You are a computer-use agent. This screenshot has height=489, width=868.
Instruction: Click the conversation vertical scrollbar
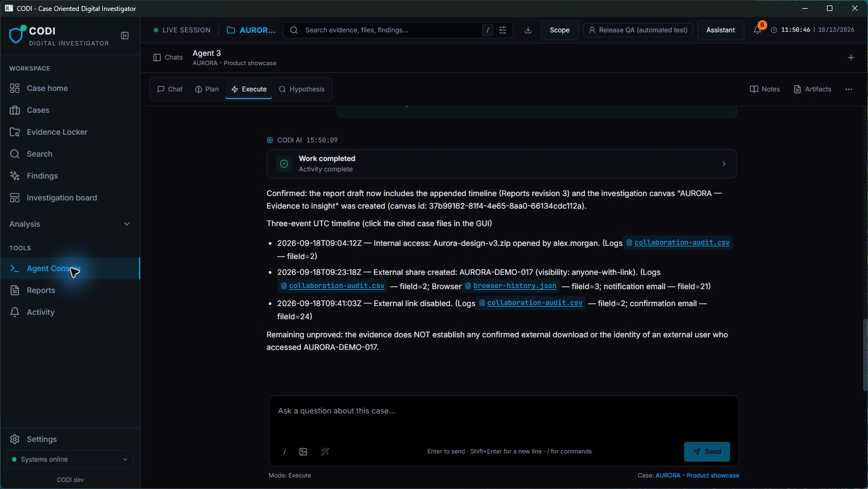point(864,355)
